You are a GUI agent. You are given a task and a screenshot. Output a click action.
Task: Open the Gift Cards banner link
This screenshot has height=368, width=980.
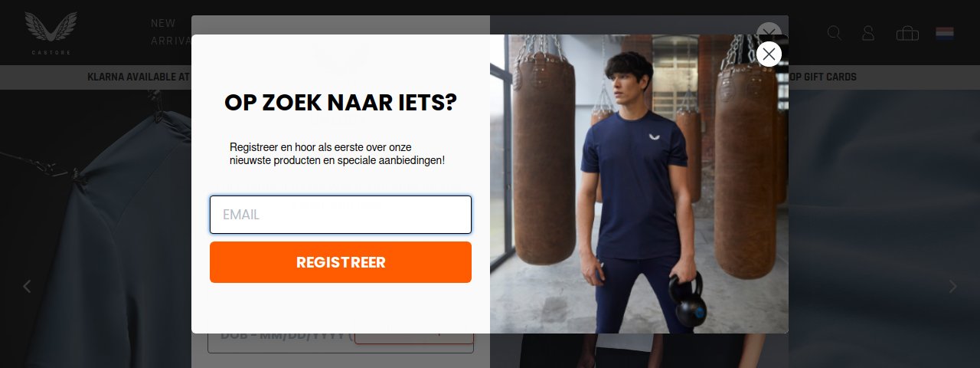click(823, 77)
